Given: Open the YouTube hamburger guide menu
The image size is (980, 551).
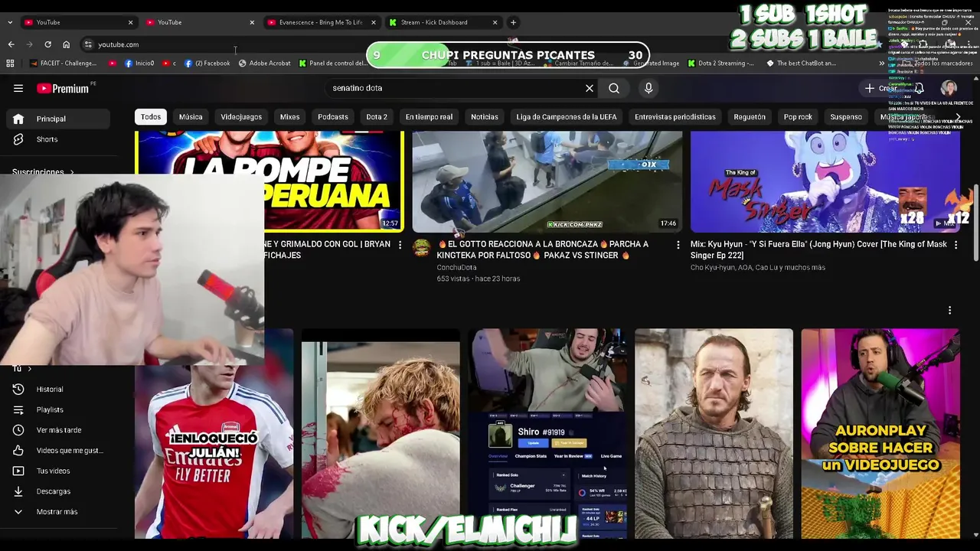Looking at the screenshot, I should (x=18, y=88).
